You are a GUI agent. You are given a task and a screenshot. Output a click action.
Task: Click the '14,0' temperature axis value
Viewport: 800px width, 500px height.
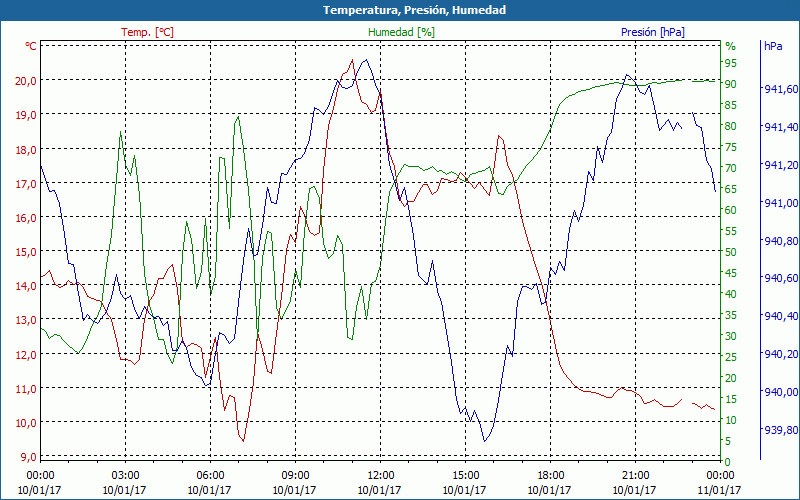point(27,286)
